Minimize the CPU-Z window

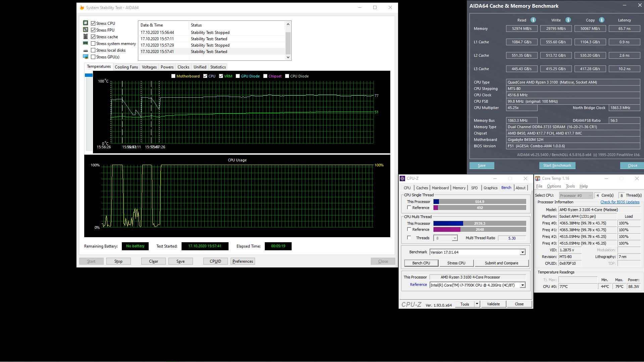[495, 178]
